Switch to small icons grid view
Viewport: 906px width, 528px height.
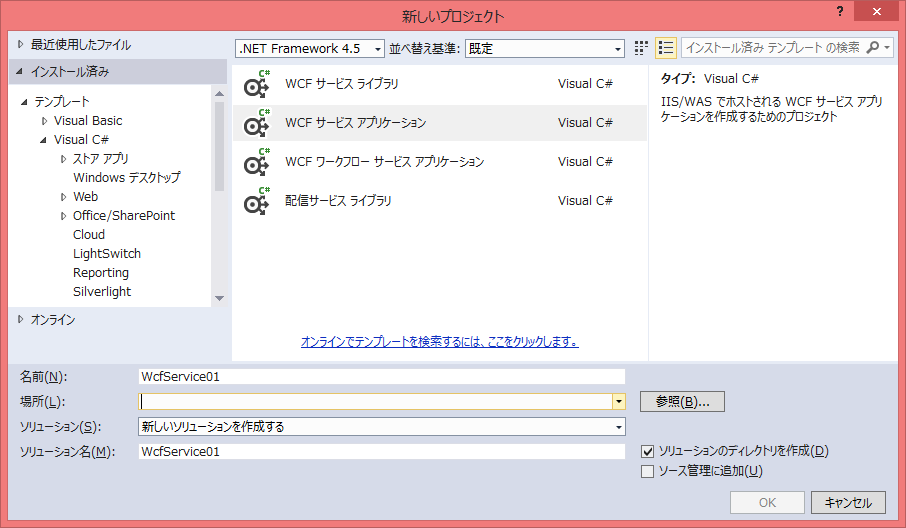[x=642, y=48]
